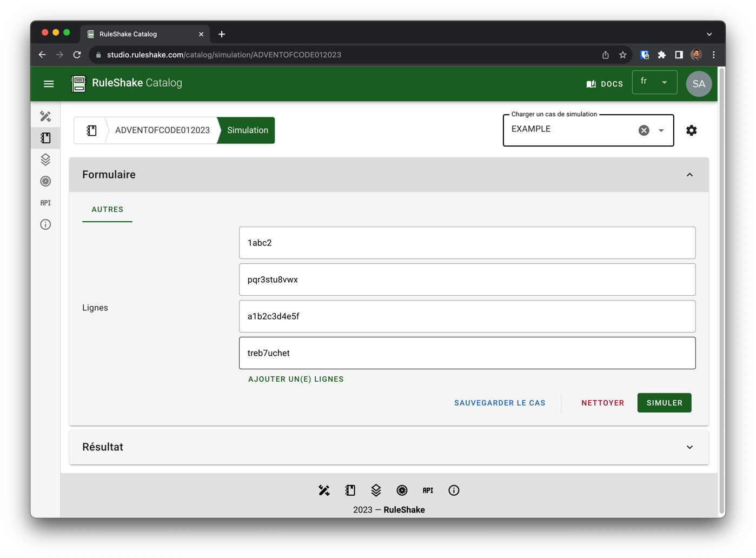Open the info icon in left sidebar

pos(45,224)
